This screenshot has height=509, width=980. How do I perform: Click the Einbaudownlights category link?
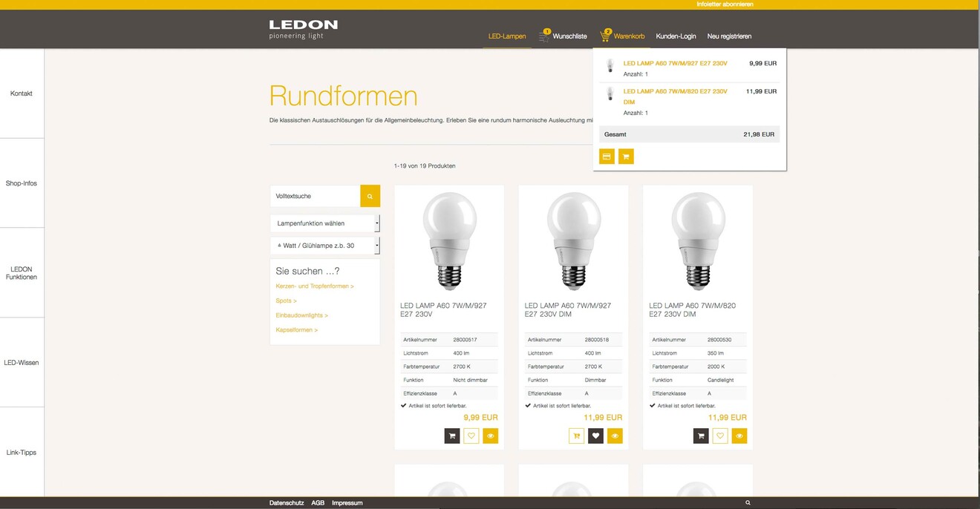pyautogui.click(x=301, y=315)
